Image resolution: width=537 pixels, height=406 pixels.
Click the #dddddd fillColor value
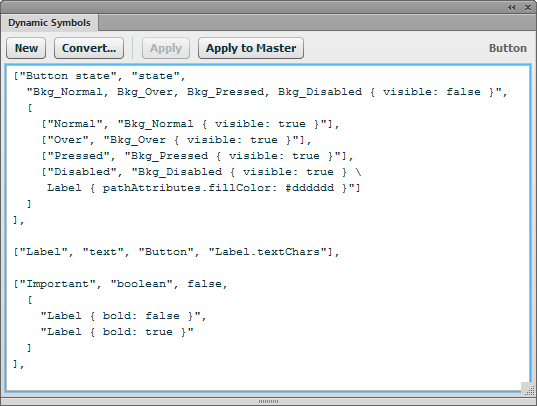click(310, 188)
